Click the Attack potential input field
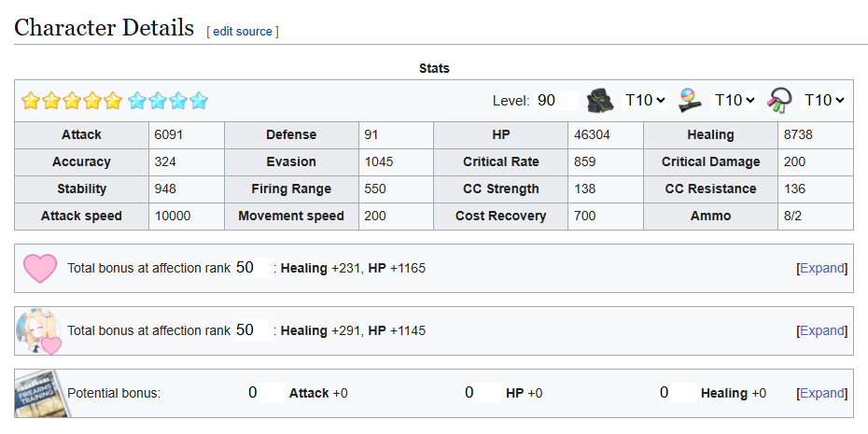Viewport: 868px width, 434px height. click(x=266, y=393)
